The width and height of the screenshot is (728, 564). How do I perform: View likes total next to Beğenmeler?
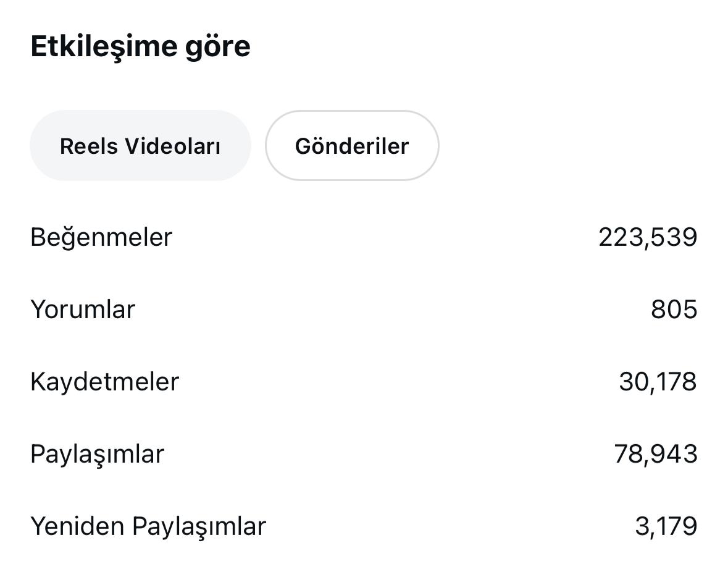[648, 237]
